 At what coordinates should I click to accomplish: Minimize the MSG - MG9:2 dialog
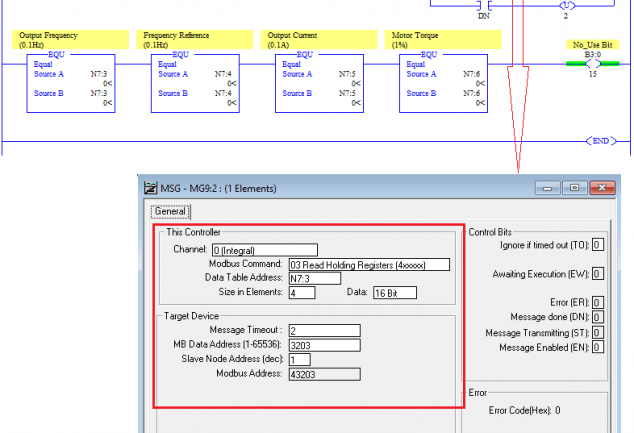[x=547, y=188]
